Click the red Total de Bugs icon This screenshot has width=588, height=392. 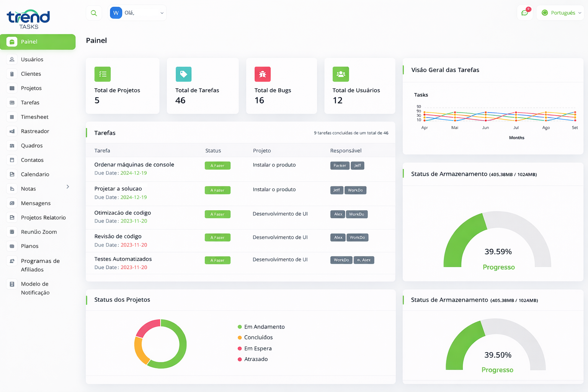[x=263, y=74]
